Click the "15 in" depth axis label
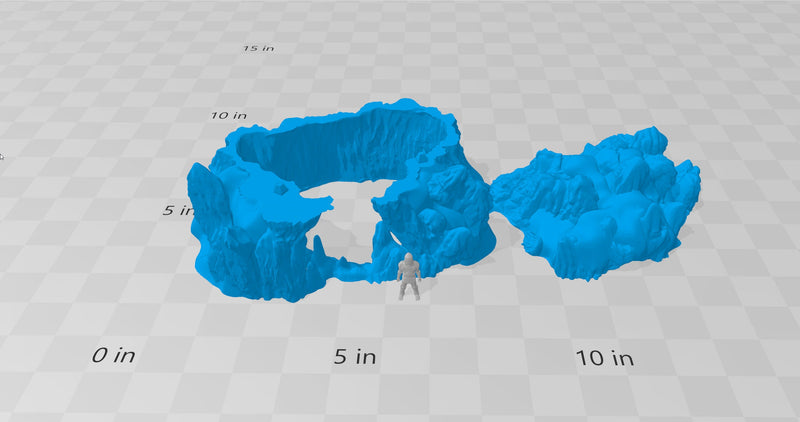Image resolution: width=800 pixels, height=422 pixels. point(259,49)
